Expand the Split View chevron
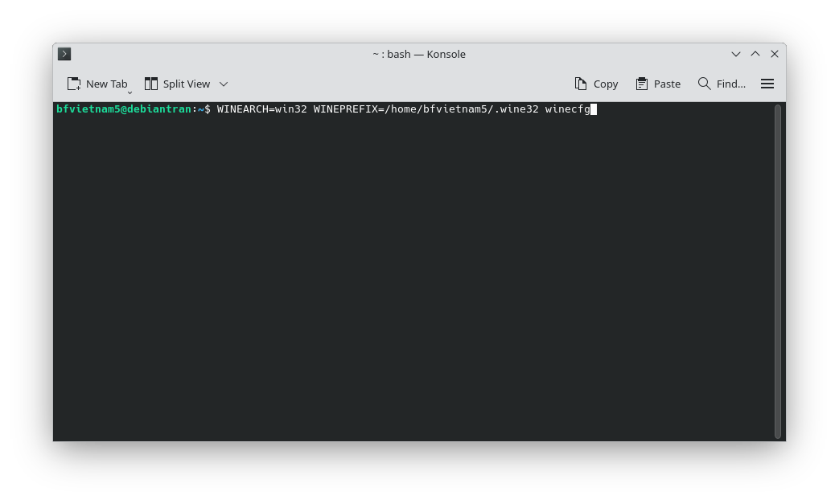The width and height of the screenshot is (839, 504). (x=224, y=84)
